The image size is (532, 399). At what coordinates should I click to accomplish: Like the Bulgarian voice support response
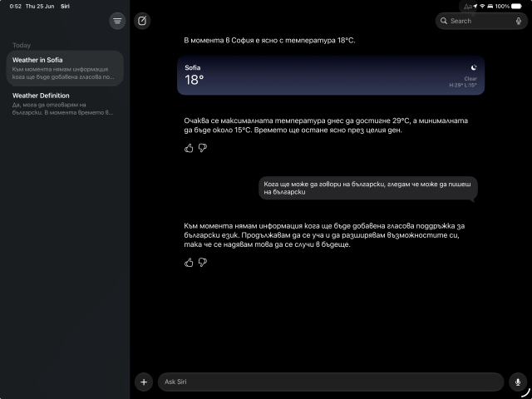[189, 263]
